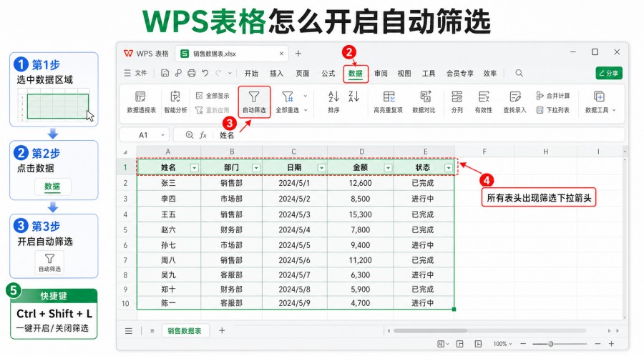Sort descending with the Z-A icon

pyautogui.click(x=353, y=97)
